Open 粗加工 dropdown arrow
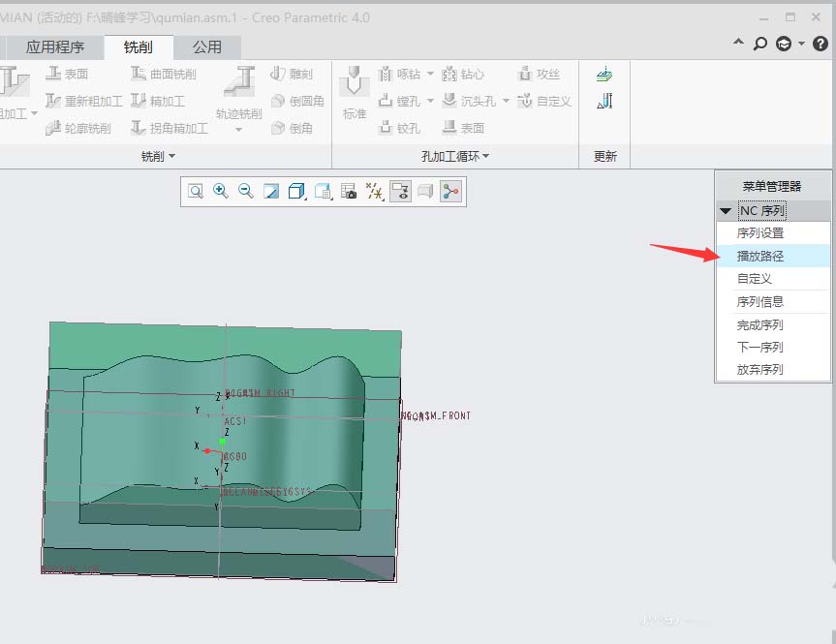 point(34,113)
